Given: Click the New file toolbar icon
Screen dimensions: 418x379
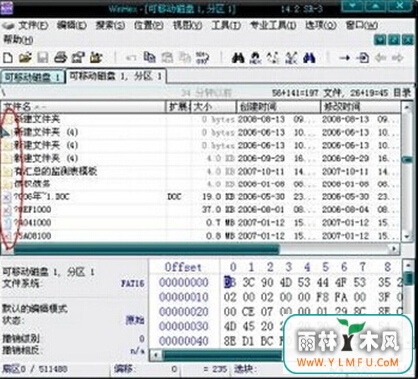Looking at the screenshot, I should (8, 58).
